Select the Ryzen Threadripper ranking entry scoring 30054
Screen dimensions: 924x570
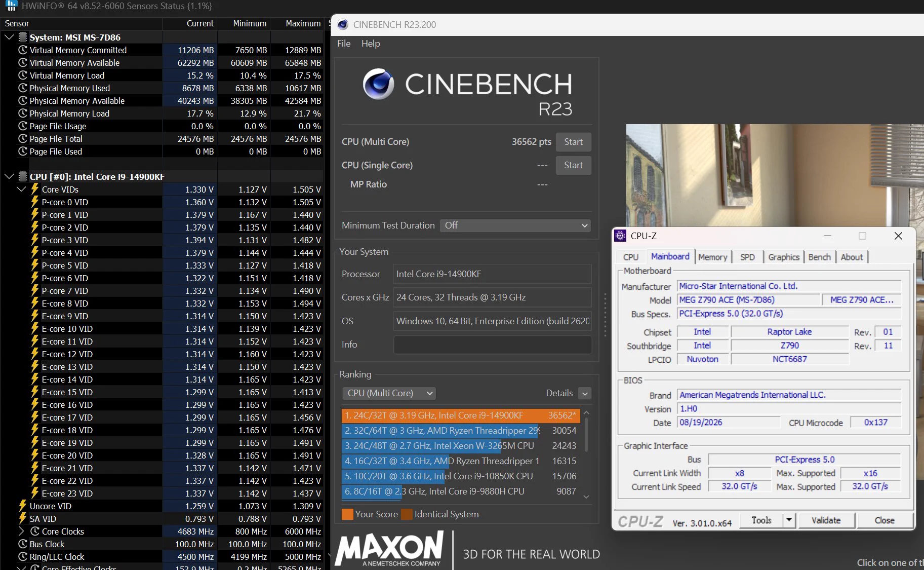(461, 431)
